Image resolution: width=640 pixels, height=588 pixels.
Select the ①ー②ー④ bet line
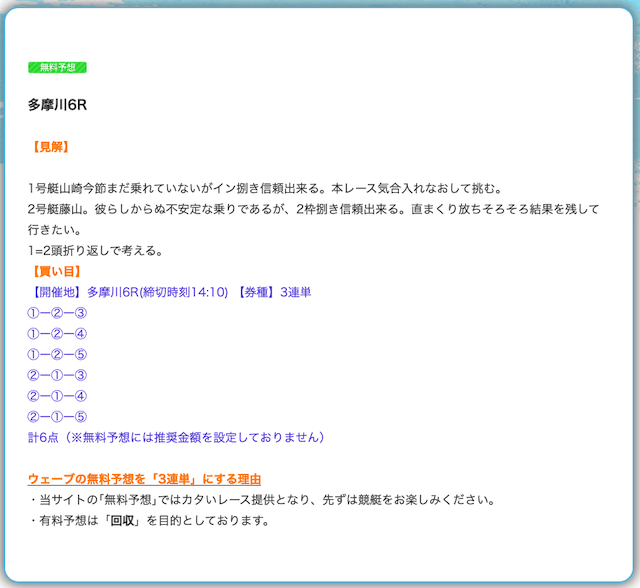coord(57,334)
